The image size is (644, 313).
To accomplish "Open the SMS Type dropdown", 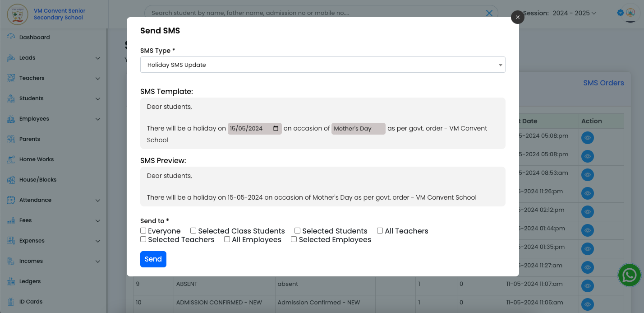I will [323, 65].
